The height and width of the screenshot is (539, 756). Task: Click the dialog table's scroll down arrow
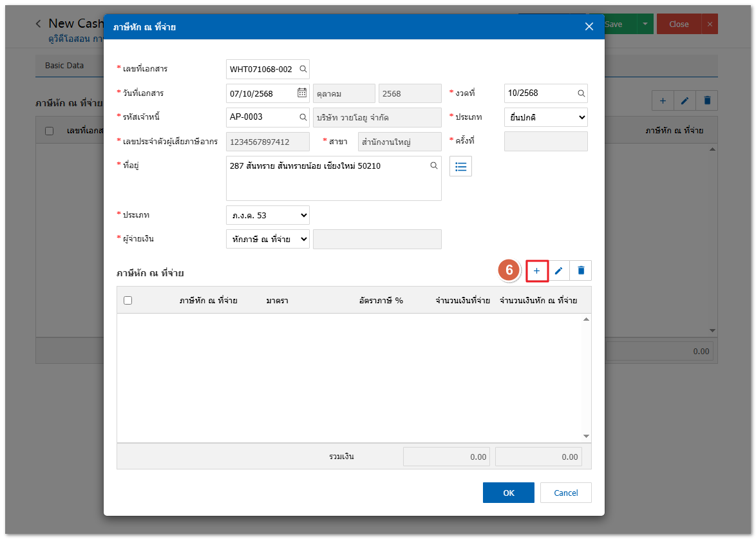coord(586,436)
